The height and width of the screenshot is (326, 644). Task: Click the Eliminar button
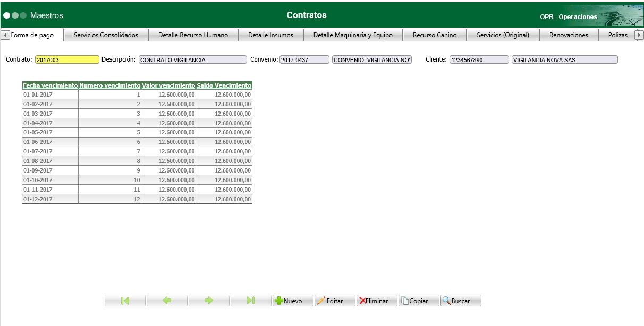pos(377,301)
